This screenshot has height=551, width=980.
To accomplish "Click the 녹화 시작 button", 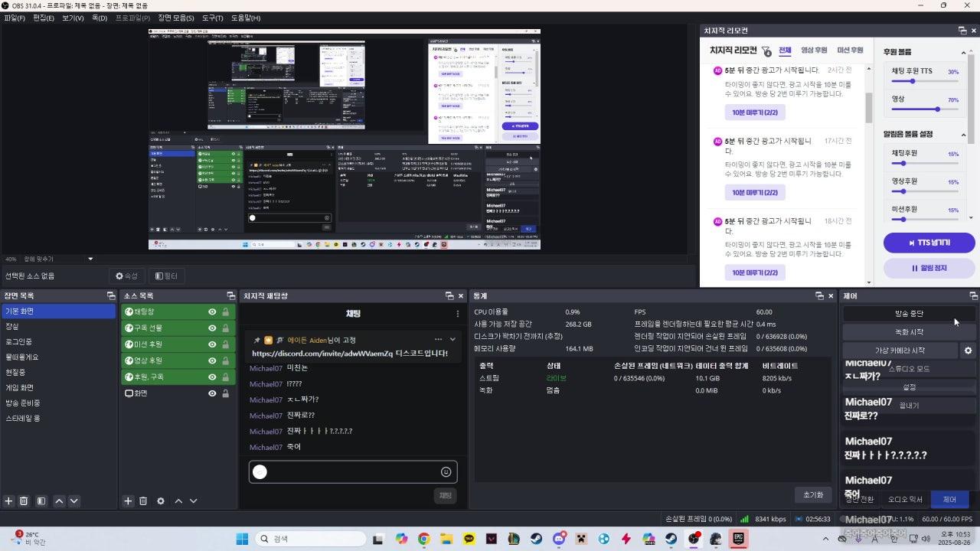I will (909, 332).
